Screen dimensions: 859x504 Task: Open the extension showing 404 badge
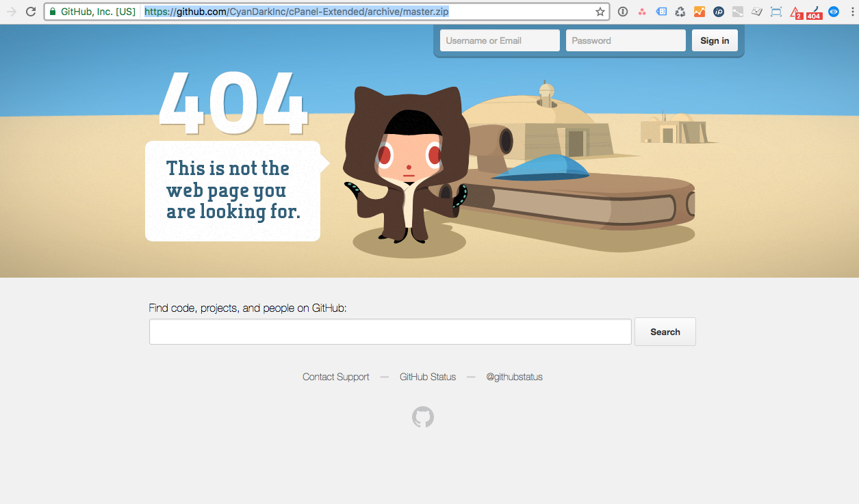[815, 12]
